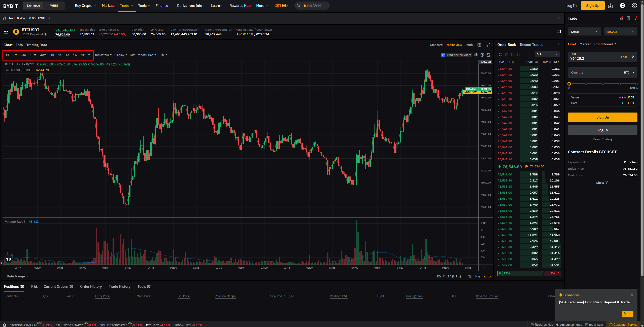The width and height of the screenshot is (644, 327).
Task: Expand chart to fullscreen arrows
Action: pos(488,45)
